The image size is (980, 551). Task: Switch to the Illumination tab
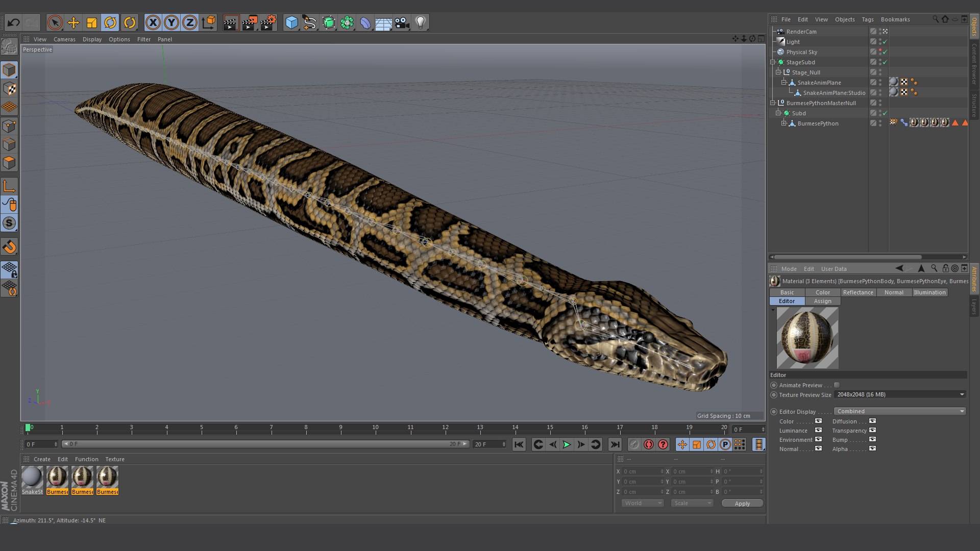[x=929, y=292]
